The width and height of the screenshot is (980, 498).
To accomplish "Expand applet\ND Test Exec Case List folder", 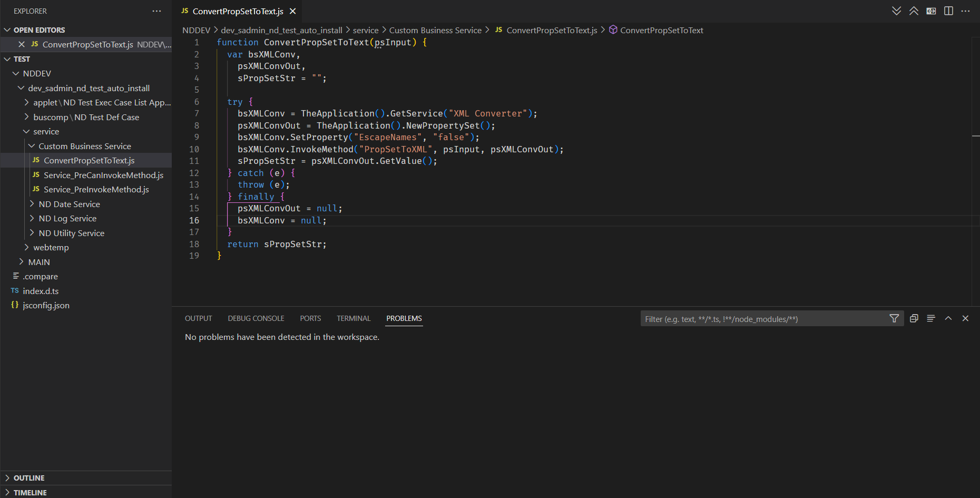I will pos(26,102).
